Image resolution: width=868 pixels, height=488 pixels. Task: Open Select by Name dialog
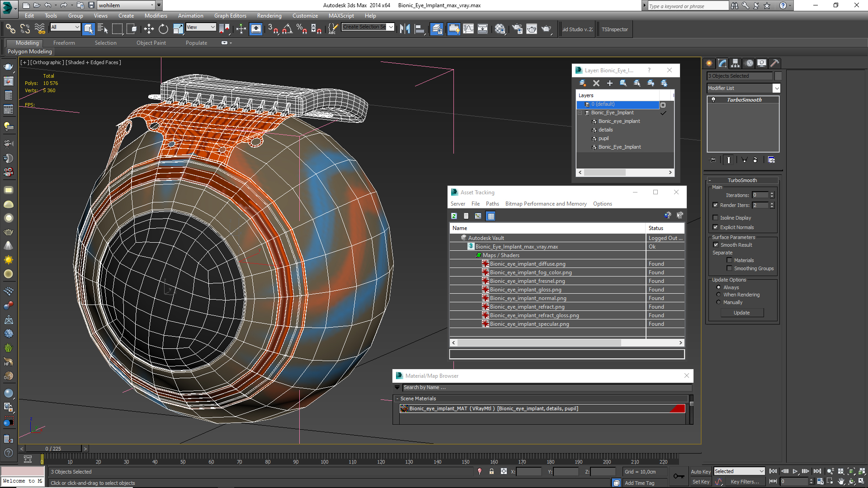103,29
